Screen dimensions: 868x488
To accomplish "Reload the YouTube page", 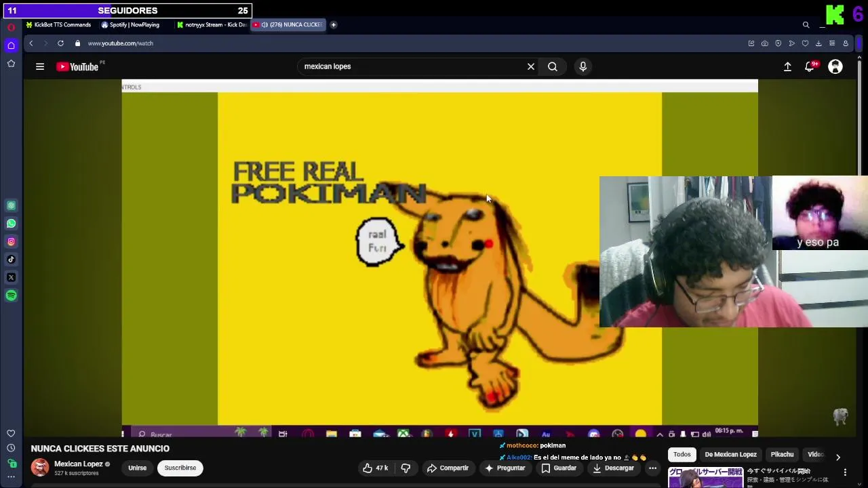I will click(x=60, y=43).
